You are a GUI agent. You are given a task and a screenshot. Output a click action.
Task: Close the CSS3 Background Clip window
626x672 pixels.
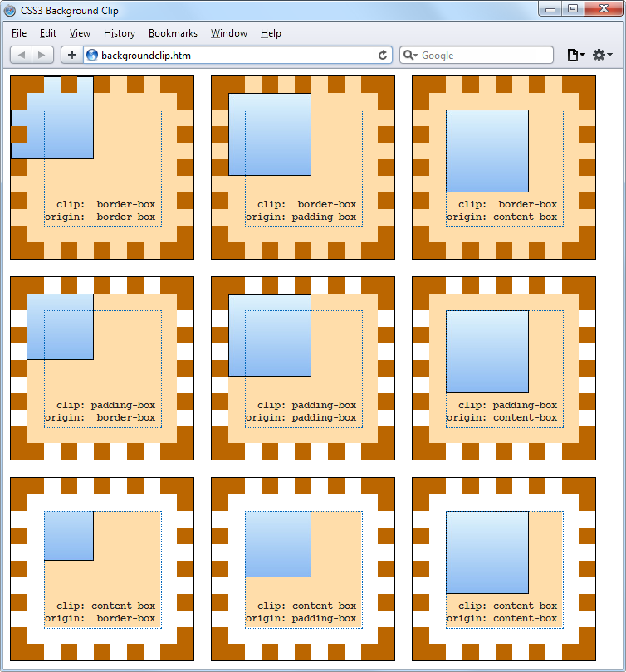(604, 8)
